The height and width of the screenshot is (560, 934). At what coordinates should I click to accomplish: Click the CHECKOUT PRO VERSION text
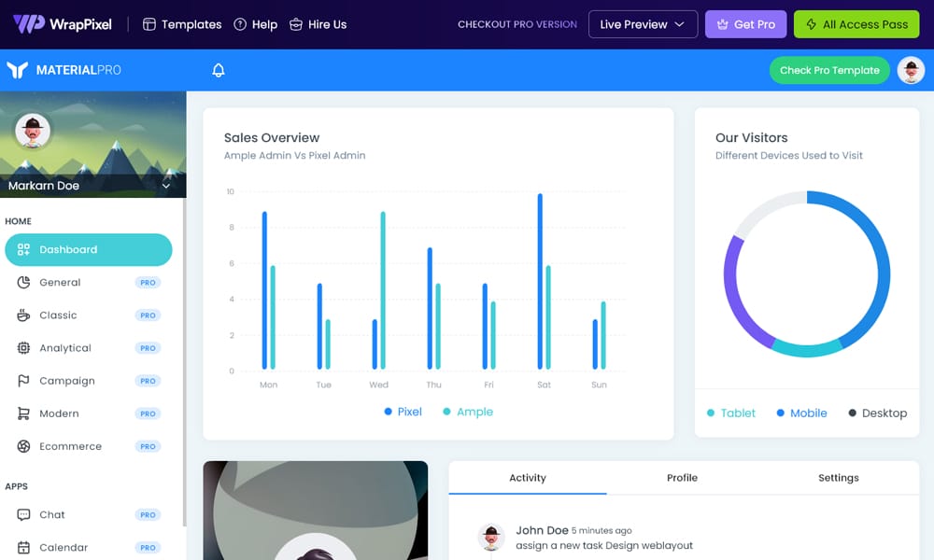pyautogui.click(x=517, y=24)
